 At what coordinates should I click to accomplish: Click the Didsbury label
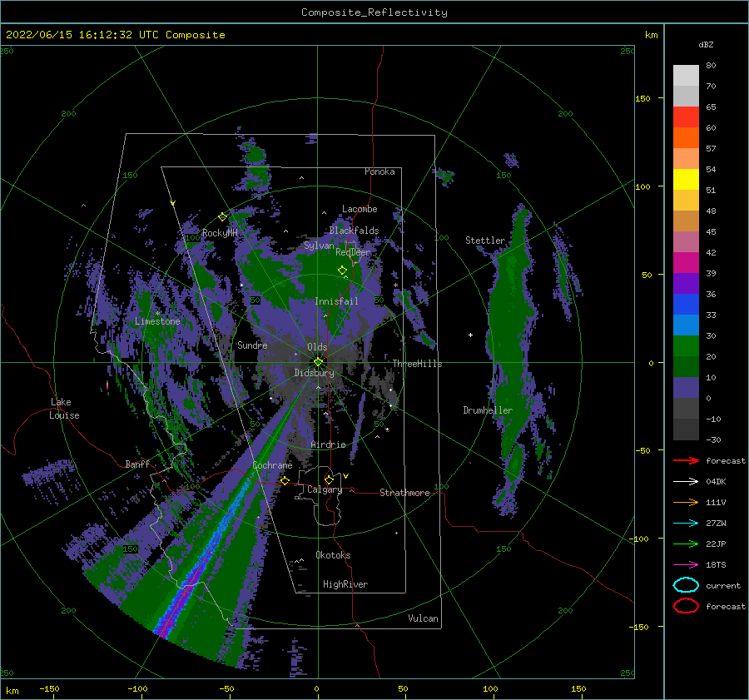tap(314, 373)
